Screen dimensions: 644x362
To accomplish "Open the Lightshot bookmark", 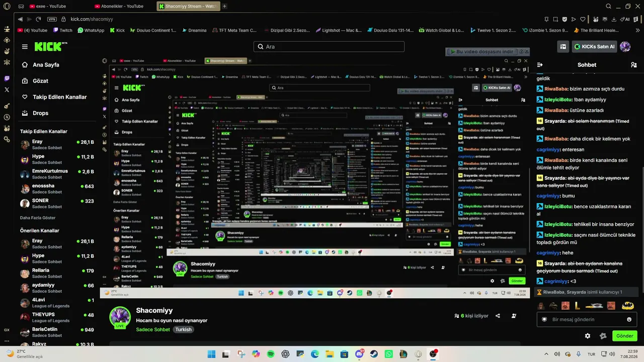I will coord(339,30).
